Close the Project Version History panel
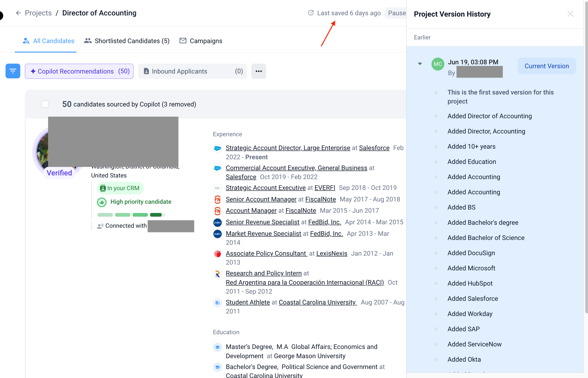The height and width of the screenshot is (378, 588). [x=570, y=14]
